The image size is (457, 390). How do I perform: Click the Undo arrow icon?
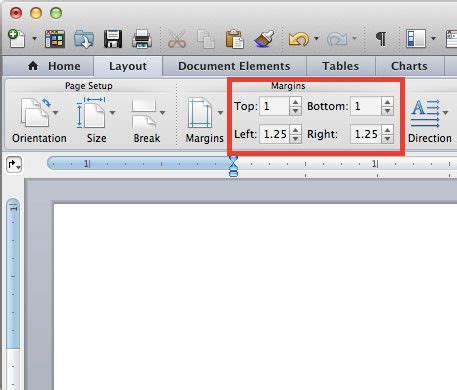pyautogui.click(x=299, y=39)
